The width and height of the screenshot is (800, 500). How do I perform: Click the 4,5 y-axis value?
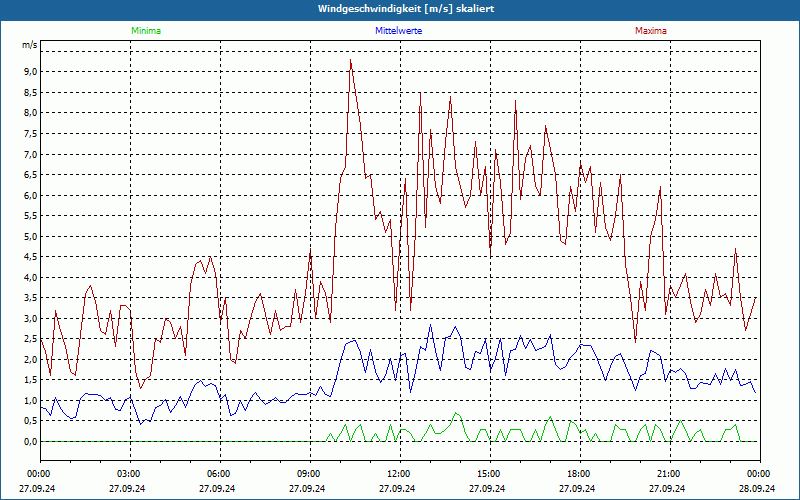(31, 257)
